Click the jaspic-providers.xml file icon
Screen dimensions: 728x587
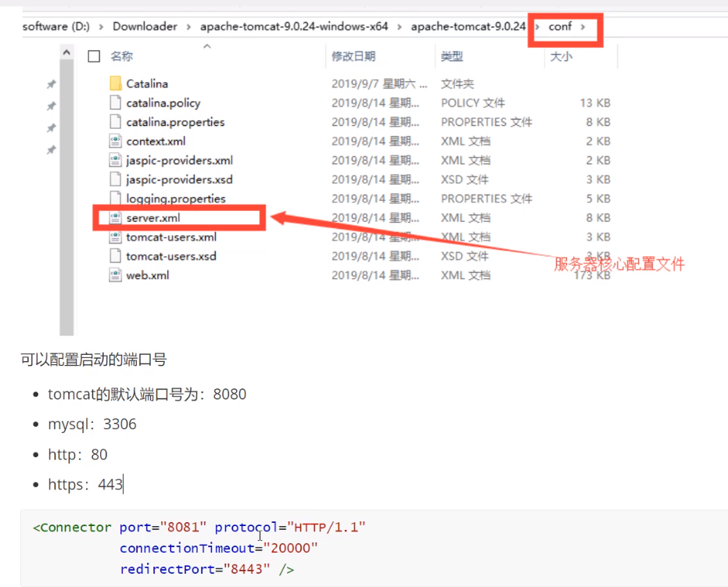pos(116,160)
